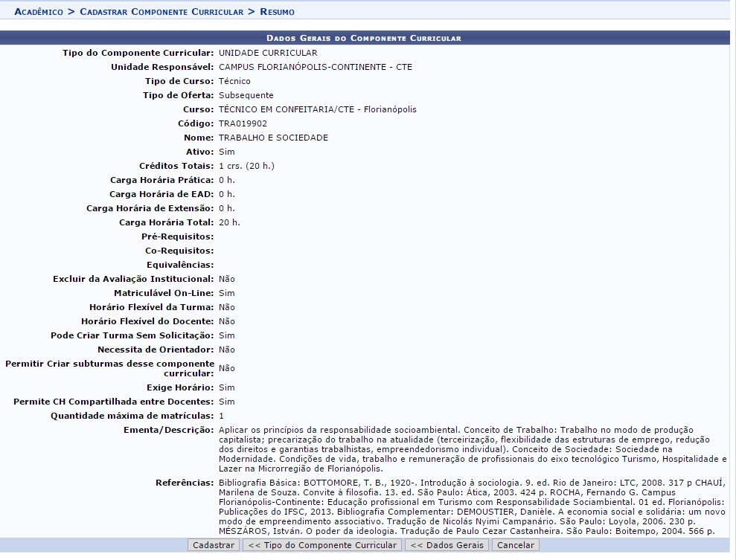Screen dimensions: 736x560
Task: Click the Ementa/Descrição paragraph text
Action: coord(469,449)
